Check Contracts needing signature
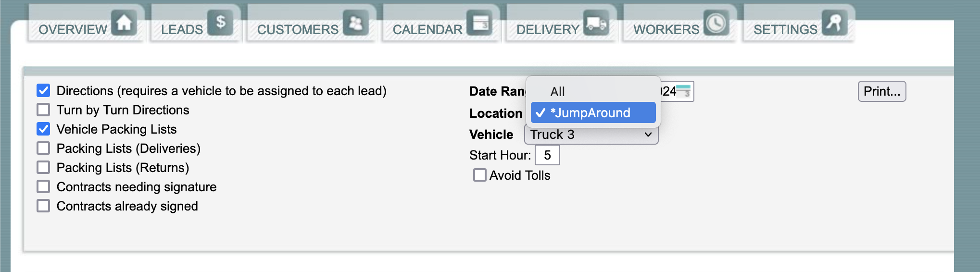The width and height of the screenshot is (980, 272). (x=43, y=186)
